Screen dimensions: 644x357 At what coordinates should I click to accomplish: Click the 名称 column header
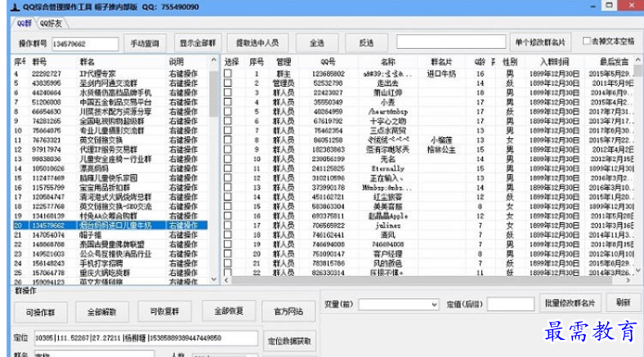pos(387,62)
